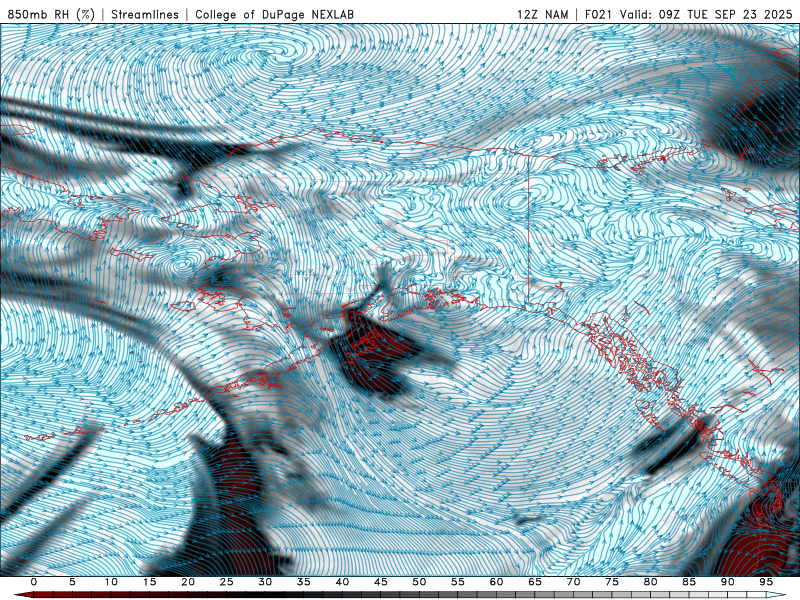Click the 50 value on the RH scale
The width and height of the screenshot is (800, 600).
(419, 582)
